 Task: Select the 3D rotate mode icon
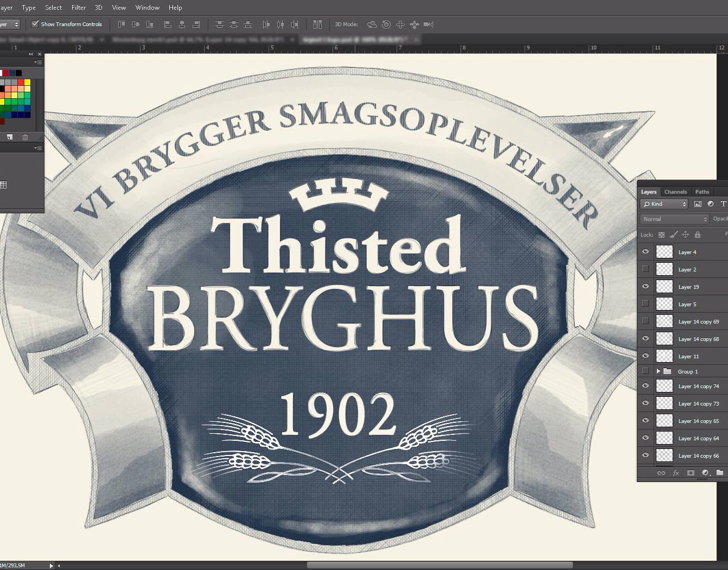coord(372,24)
